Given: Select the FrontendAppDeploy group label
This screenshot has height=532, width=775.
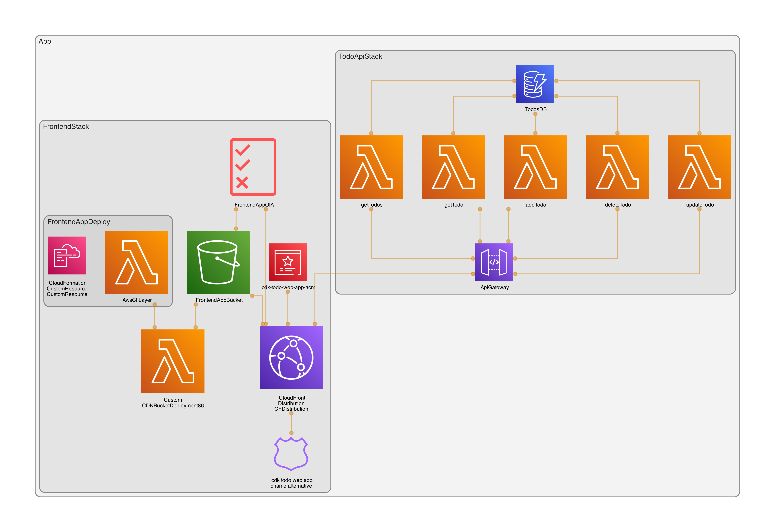Looking at the screenshot, I should point(78,222).
